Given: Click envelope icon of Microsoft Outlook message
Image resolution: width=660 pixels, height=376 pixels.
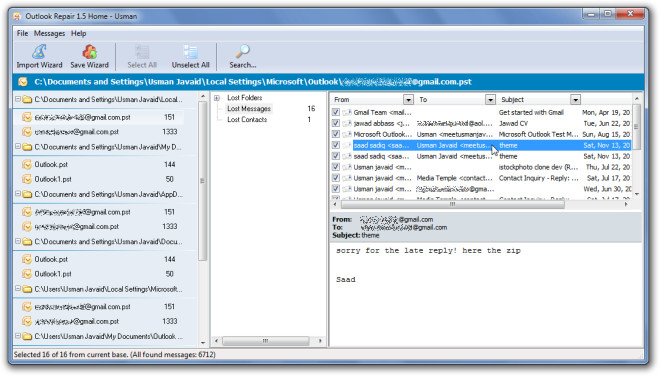Looking at the screenshot, I should [347, 134].
